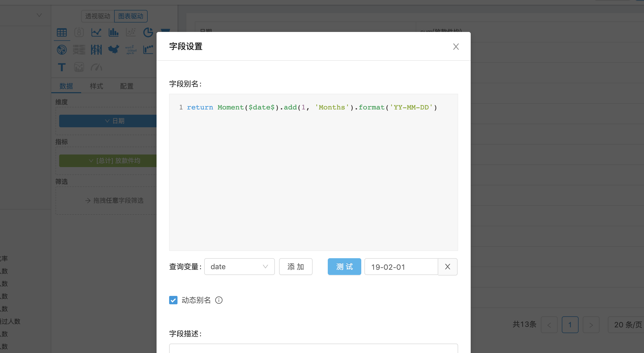Open the 20 条/页 page size selector
The image size is (644, 353).
pos(627,325)
